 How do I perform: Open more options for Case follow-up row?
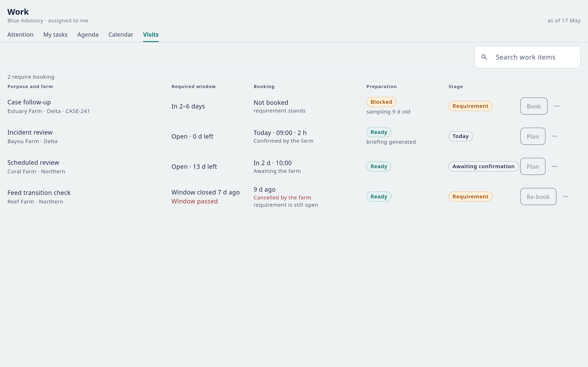[x=556, y=106]
